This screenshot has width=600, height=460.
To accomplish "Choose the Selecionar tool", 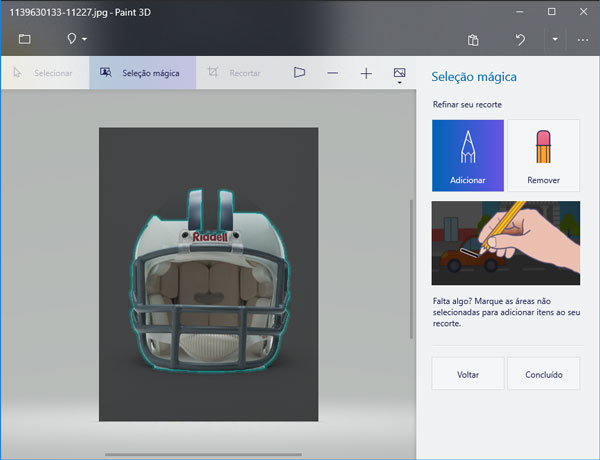I will pos(45,73).
